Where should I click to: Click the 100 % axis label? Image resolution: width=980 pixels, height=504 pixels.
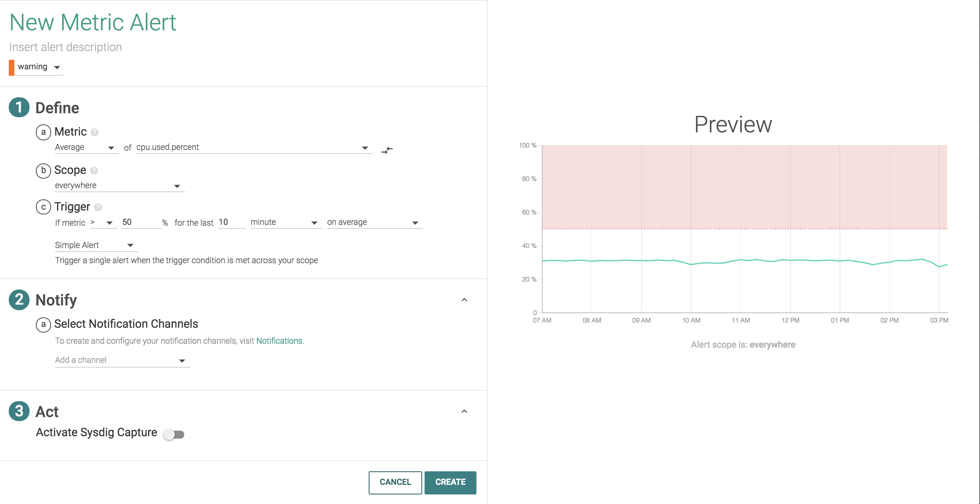[528, 146]
